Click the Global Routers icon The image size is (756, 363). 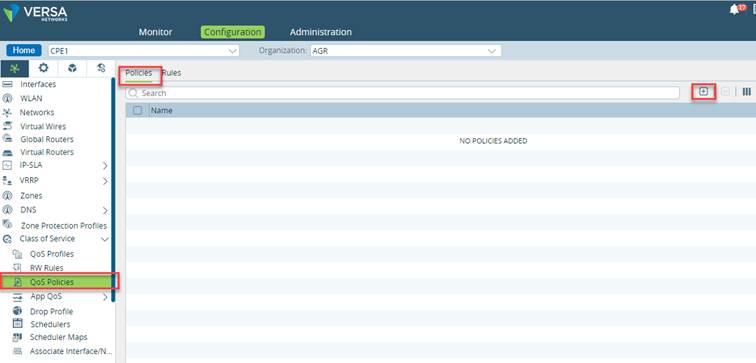(7, 139)
